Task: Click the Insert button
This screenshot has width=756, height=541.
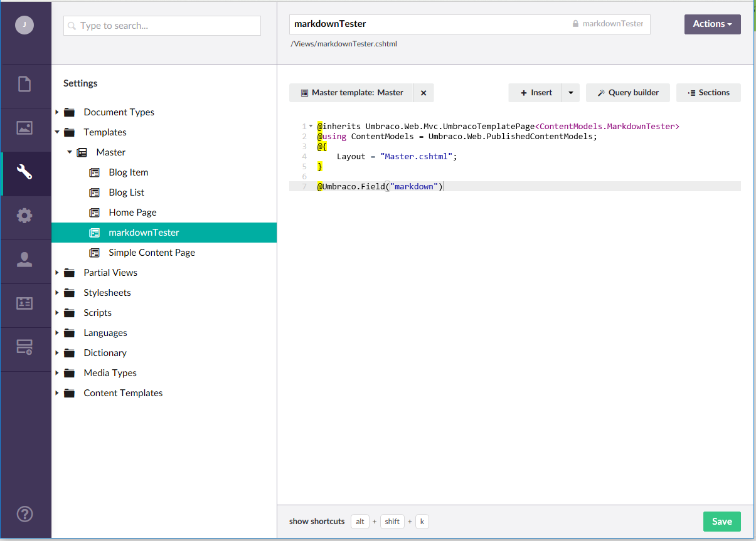Action: tap(536, 93)
